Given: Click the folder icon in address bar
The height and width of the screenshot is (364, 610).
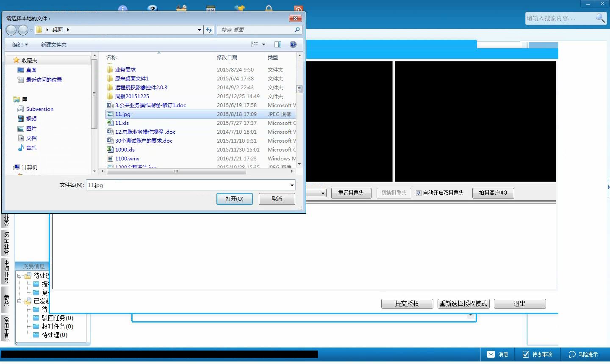Looking at the screenshot, I should [x=39, y=30].
